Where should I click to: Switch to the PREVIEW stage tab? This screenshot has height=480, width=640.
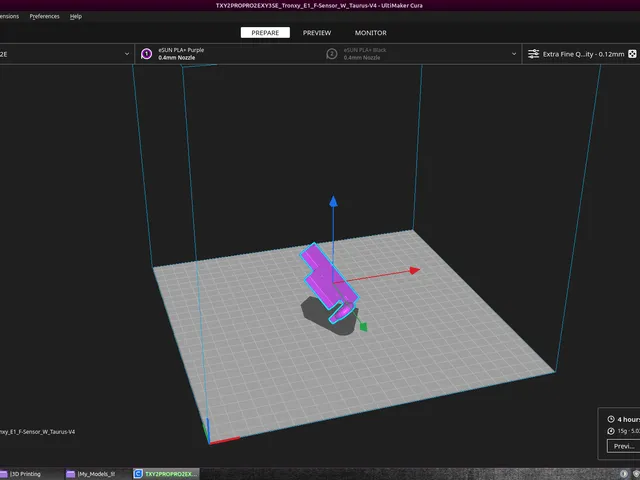(317, 33)
